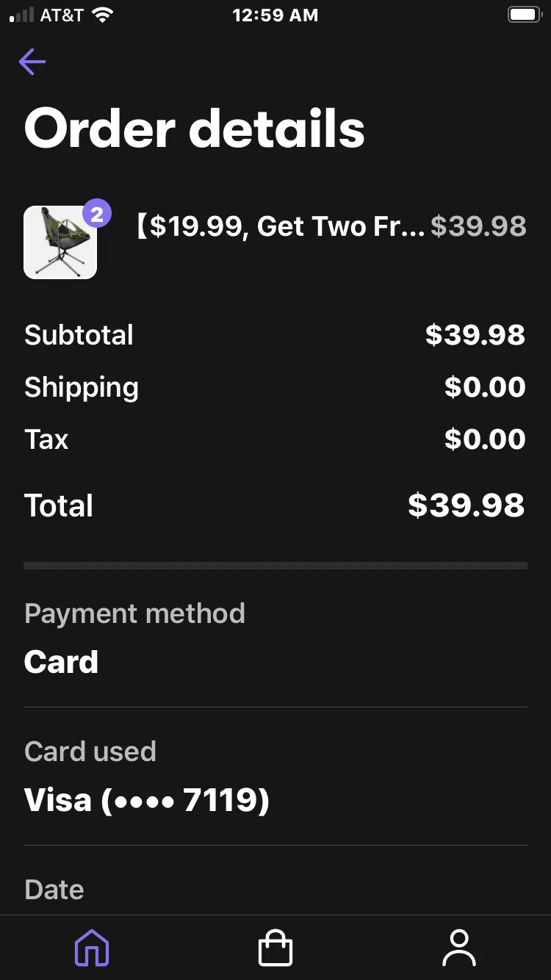The height and width of the screenshot is (980, 551).
Task: Tap the Order details heading
Action: click(195, 129)
